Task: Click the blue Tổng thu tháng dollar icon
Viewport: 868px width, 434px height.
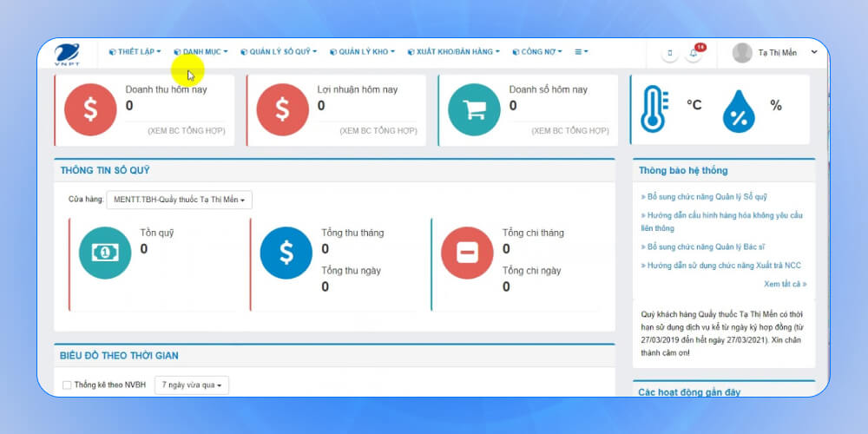Action: pos(286,253)
